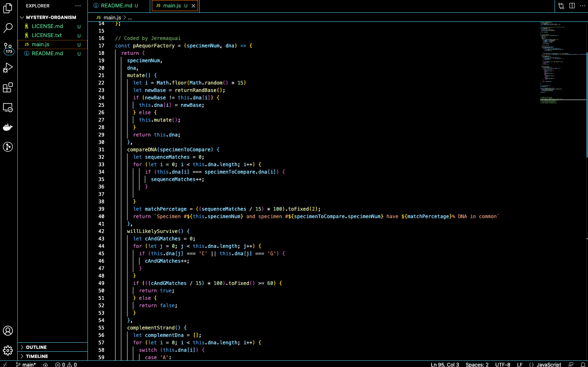Click the main* branch in status bar
The width and height of the screenshot is (588, 367).
pyautogui.click(x=26, y=365)
